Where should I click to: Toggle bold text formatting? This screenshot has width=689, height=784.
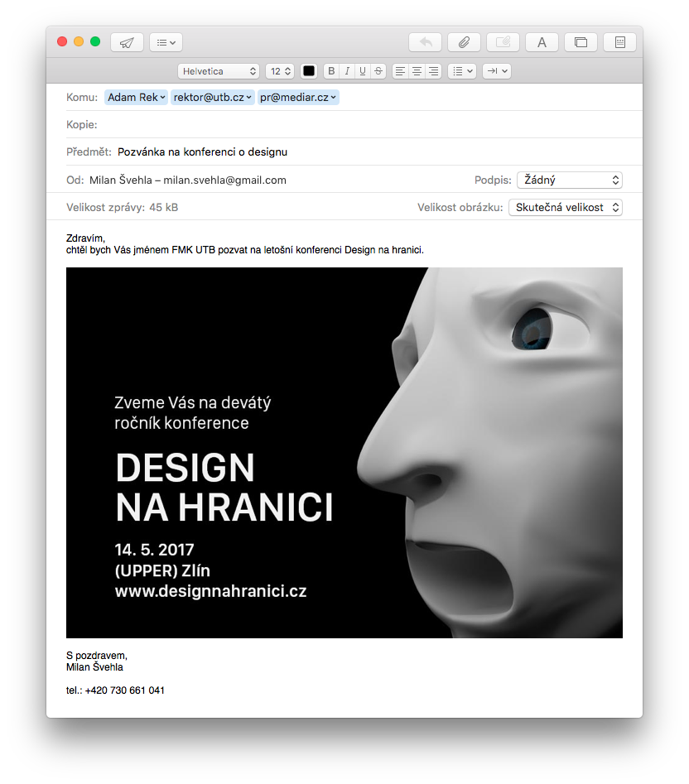click(x=331, y=71)
